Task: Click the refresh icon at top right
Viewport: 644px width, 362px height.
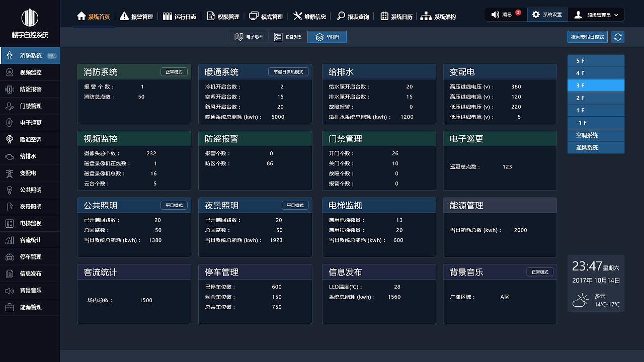Action: (x=618, y=37)
